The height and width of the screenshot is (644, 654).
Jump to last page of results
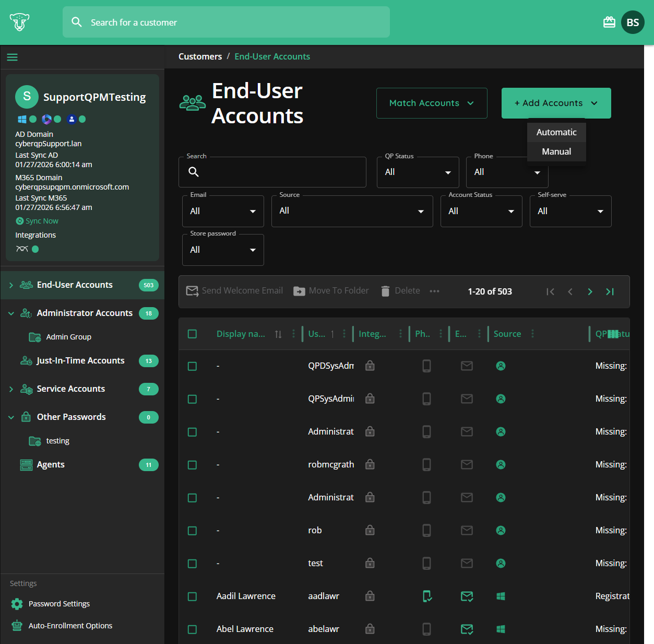[x=610, y=291]
